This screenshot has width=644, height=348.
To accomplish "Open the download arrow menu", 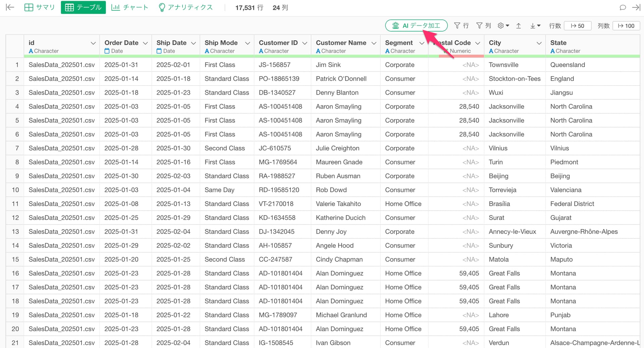I will tap(535, 26).
